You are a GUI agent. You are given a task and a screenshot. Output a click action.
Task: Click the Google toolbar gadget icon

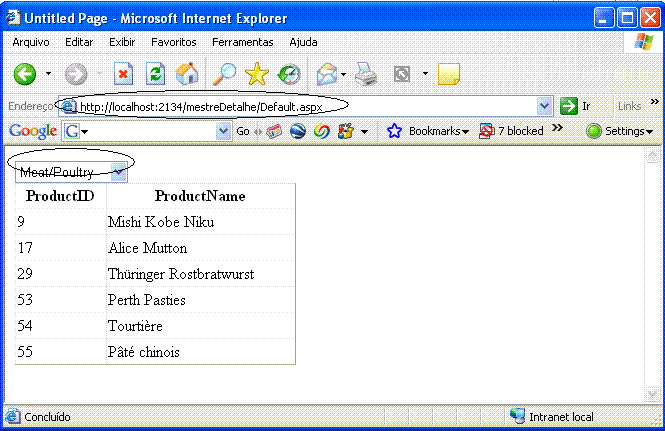[346, 131]
